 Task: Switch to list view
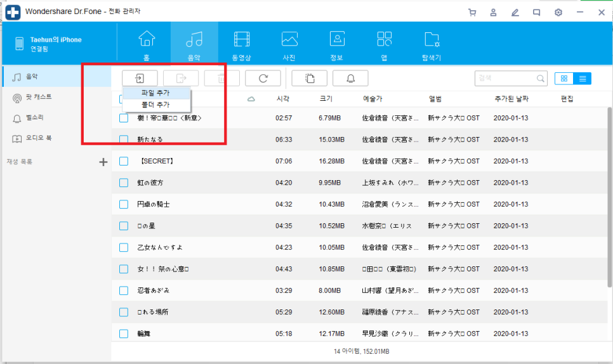tap(582, 79)
